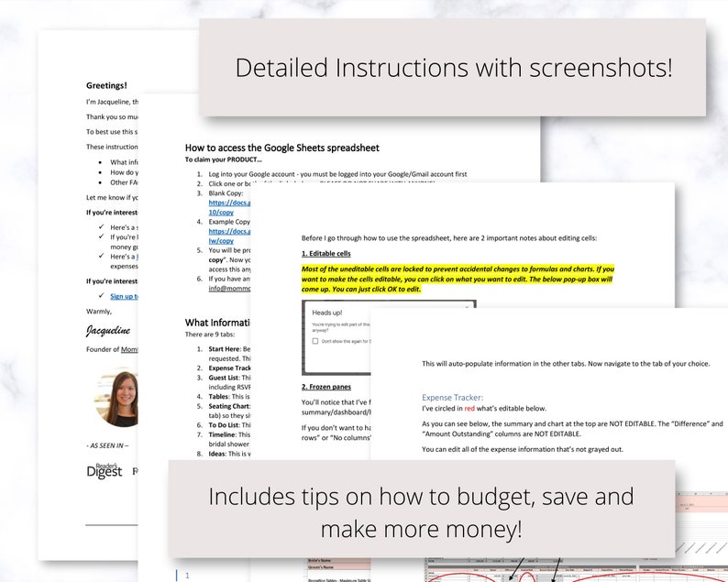
Task: Click the 'Heads up!' dialog title
Action: [x=326, y=313]
